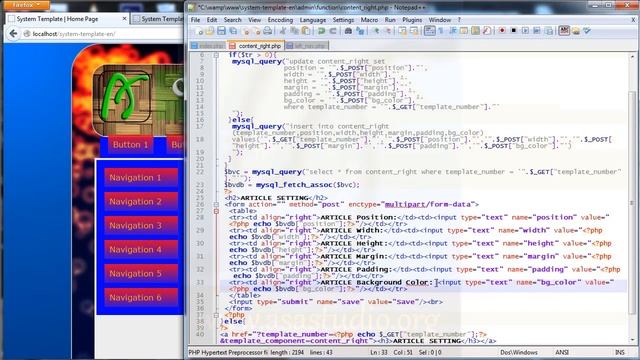Click the green logo image on the page
This screenshot has width=640, height=360.
(x=124, y=97)
